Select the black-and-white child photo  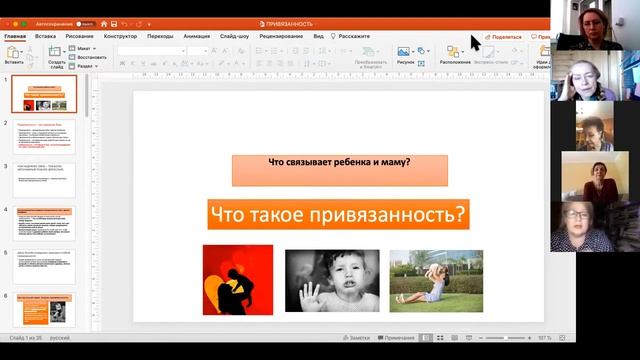(332, 281)
